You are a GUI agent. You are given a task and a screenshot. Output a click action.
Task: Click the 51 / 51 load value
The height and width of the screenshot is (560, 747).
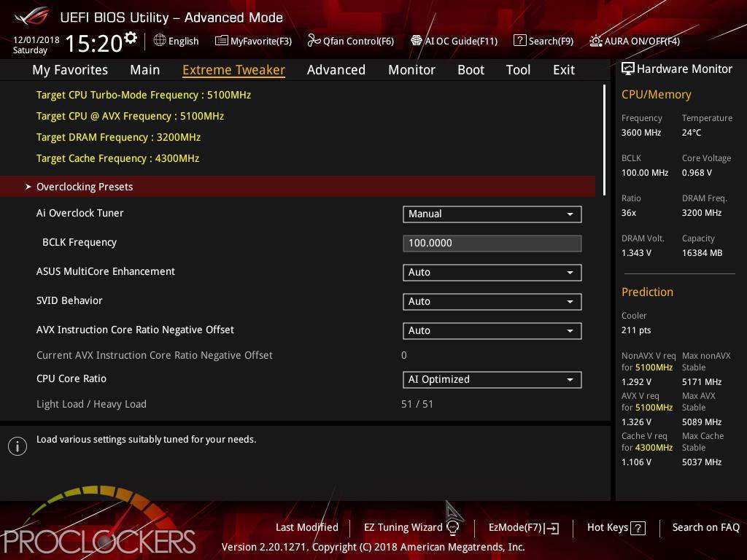tap(417, 404)
